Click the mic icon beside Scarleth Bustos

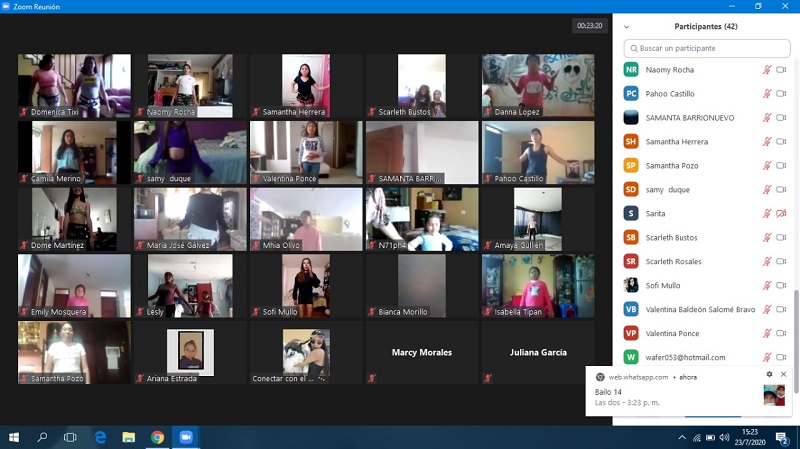(767, 238)
